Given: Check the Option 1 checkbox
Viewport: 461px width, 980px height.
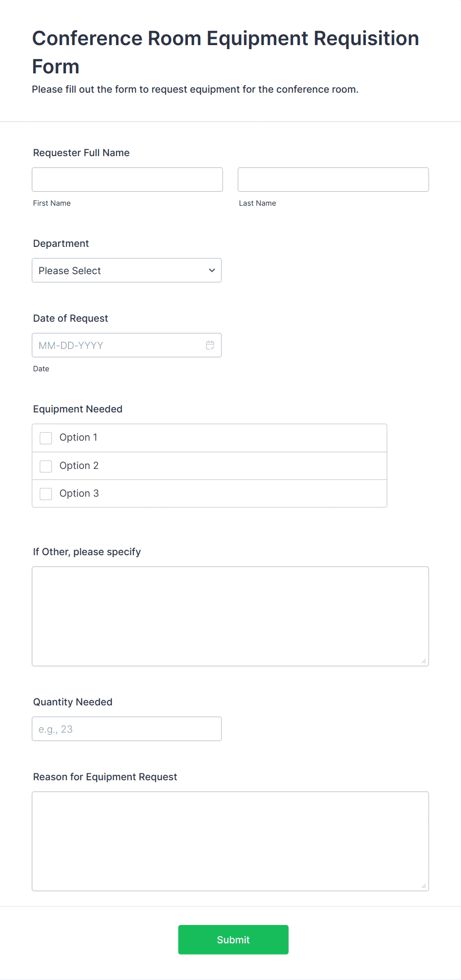Looking at the screenshot, I should point(46,438).
